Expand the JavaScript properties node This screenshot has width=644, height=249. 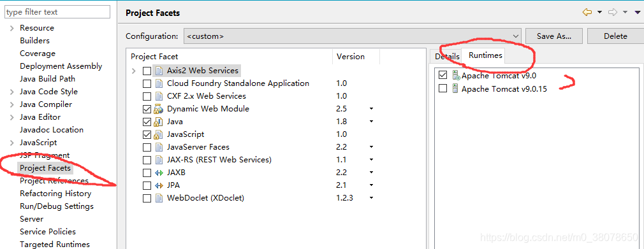tap(12, 143)
